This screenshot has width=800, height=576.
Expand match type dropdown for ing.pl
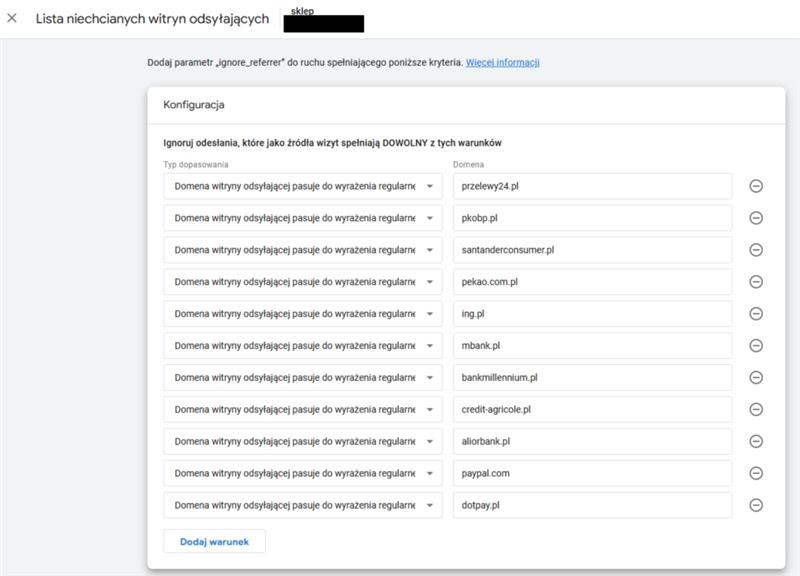click(302, 314)
